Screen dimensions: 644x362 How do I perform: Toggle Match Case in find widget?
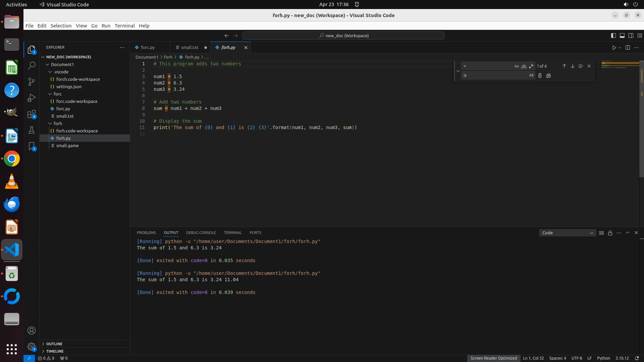(x=516, y=66)
